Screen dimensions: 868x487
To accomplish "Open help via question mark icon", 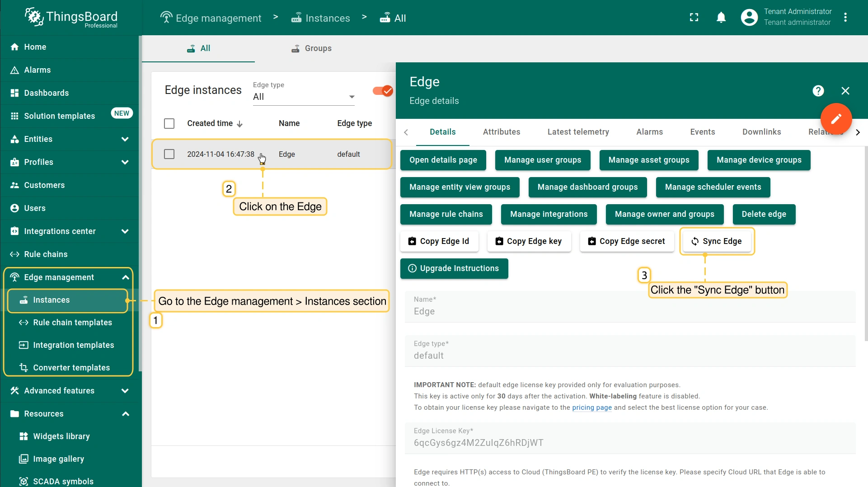I will (x=818, y=91).
